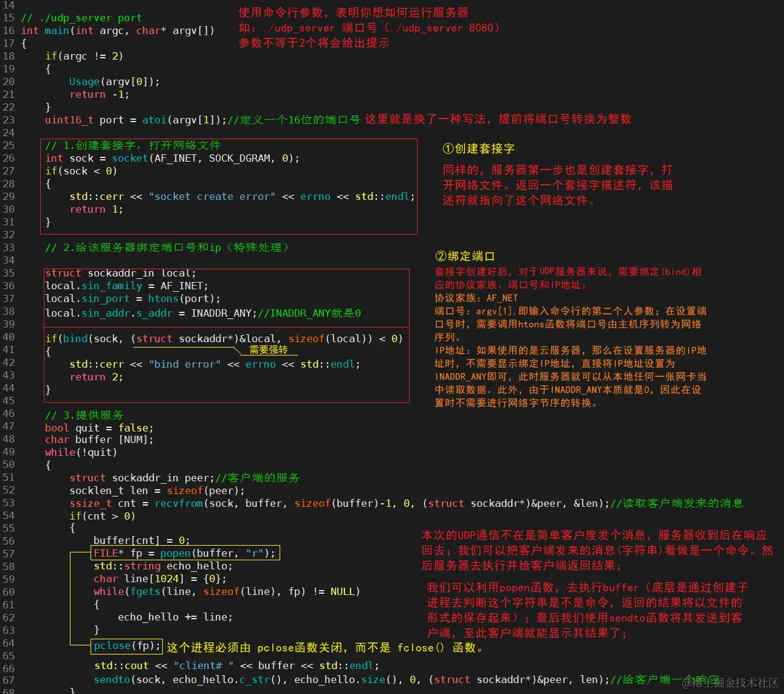The width and height of the screenshot is (784, 694).
Task: Click "std::string echo_hello;" declaration
Action: [x=163, y=566]
